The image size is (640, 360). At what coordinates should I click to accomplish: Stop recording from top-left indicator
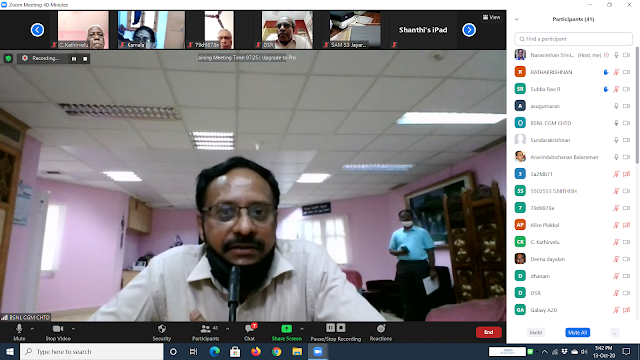click(x=85, y=59)
